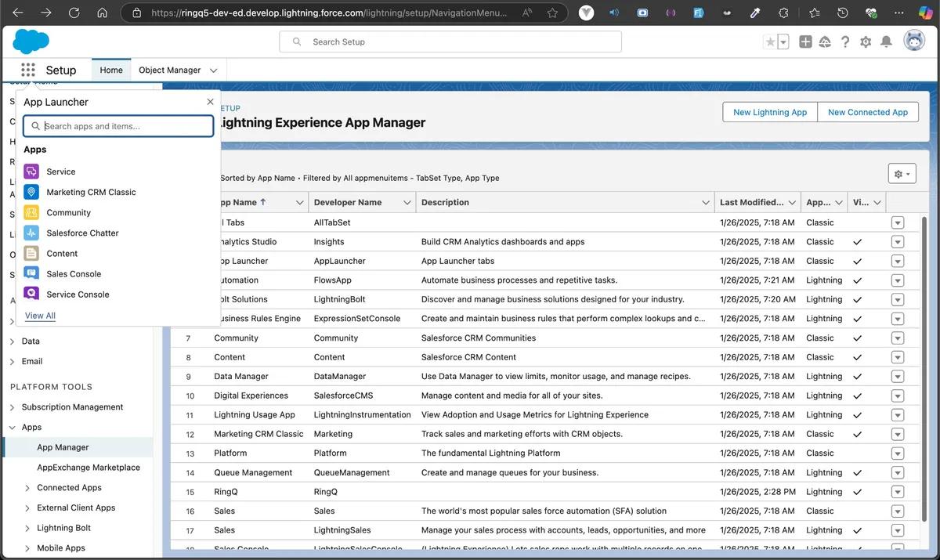Open the Content app icon
Image resolution: width=940 pixels, height=560 pixels.
pyautogui.click(x=31, y=253)
